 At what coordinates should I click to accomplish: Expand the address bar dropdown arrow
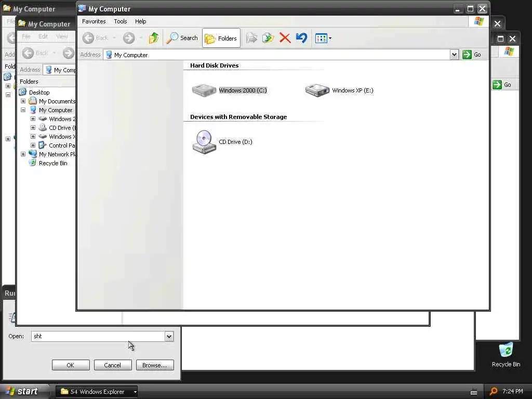(x=454, y=55)
